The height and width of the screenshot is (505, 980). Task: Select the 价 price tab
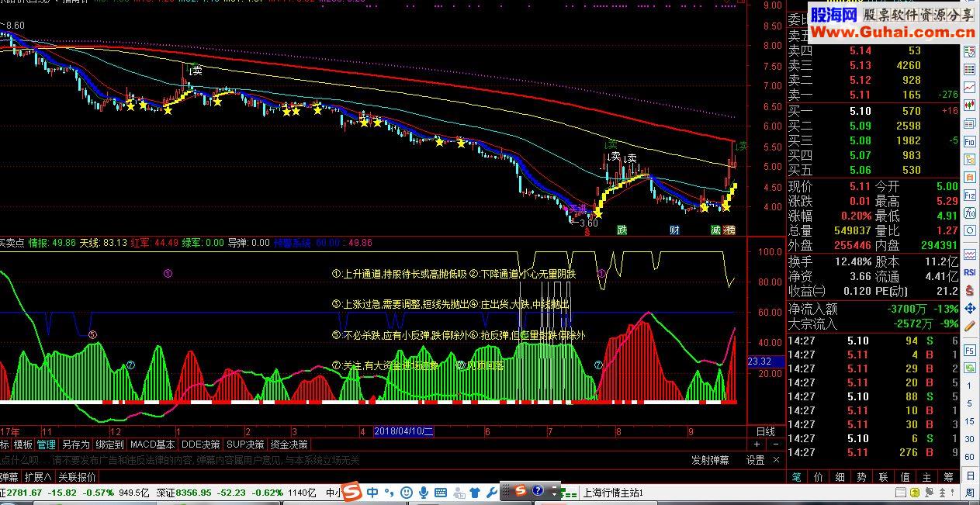tap(819, 477)
